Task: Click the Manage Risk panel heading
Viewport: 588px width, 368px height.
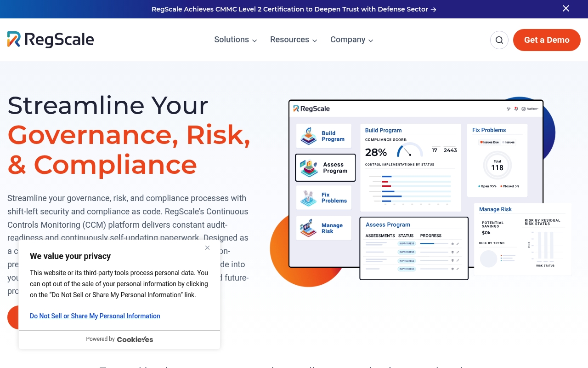Action: click(495, 209)
